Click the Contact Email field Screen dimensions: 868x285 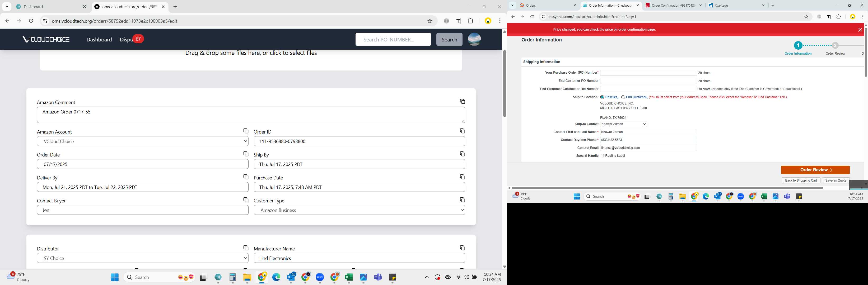(648, 148)
